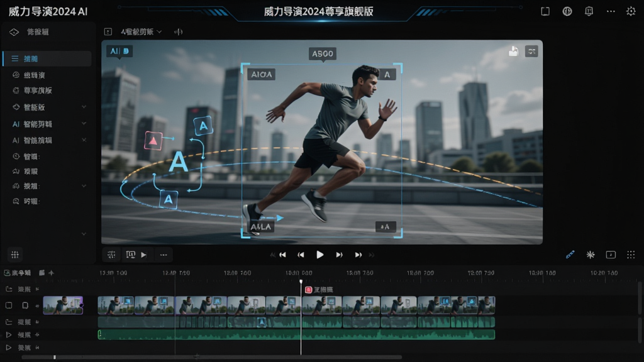
Task: Click the square window icon left of globe
Action: point(545,11)
